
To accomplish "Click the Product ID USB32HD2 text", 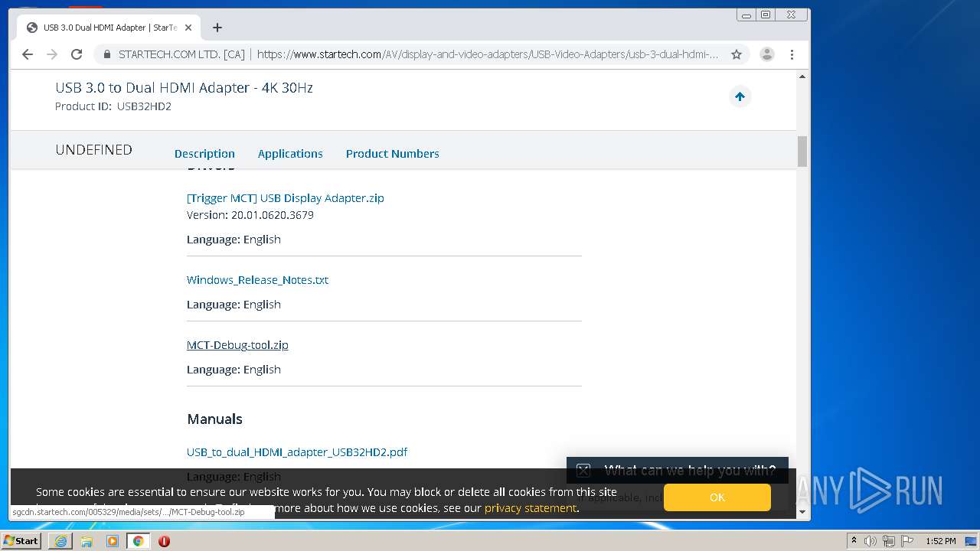I will coord(113,106).
